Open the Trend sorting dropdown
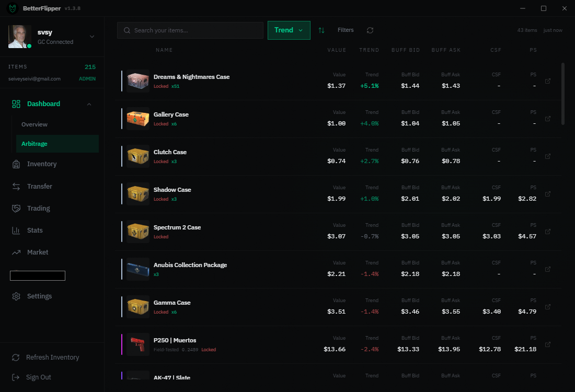The width and height of the screenshot is (575, 392). (x=289, y=30)
